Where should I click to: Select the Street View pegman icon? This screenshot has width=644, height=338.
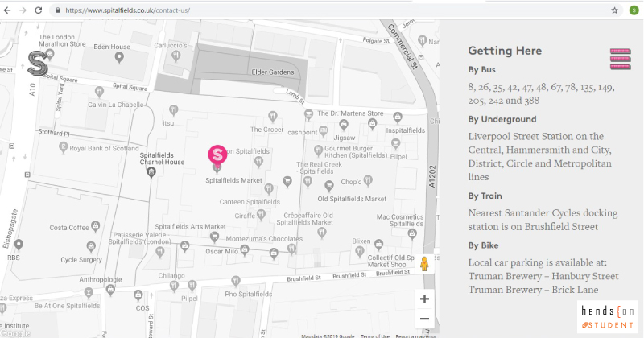click(x=423, y=264)
